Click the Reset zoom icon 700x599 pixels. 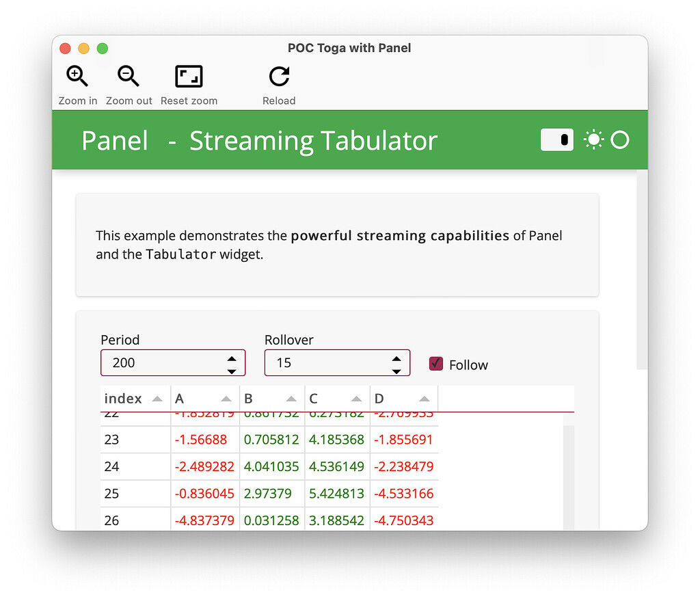tap(188, 76)
